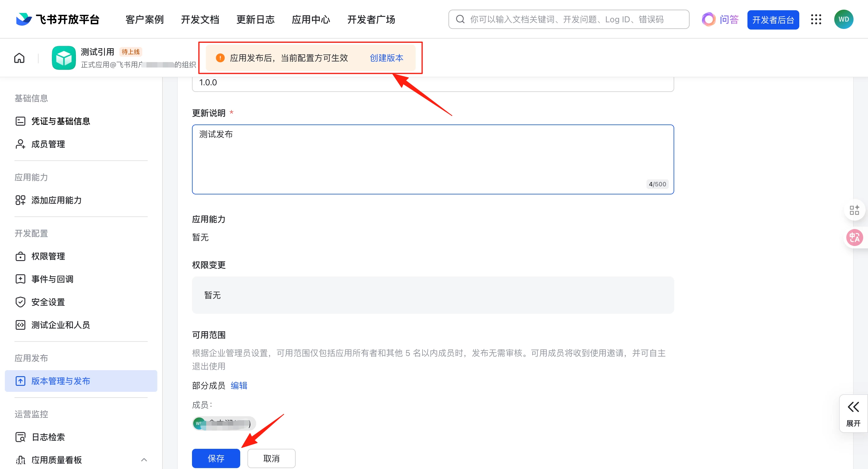The width and height of the screenshot is (868, 469).
Task: Open 事件与回调 in sidebar
Action: pyautogui.click(x=52, y=279)
